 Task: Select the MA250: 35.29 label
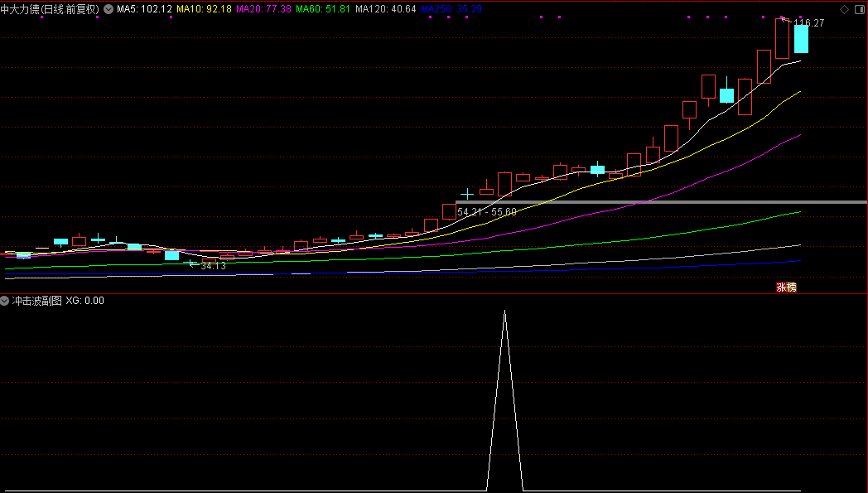451,9
